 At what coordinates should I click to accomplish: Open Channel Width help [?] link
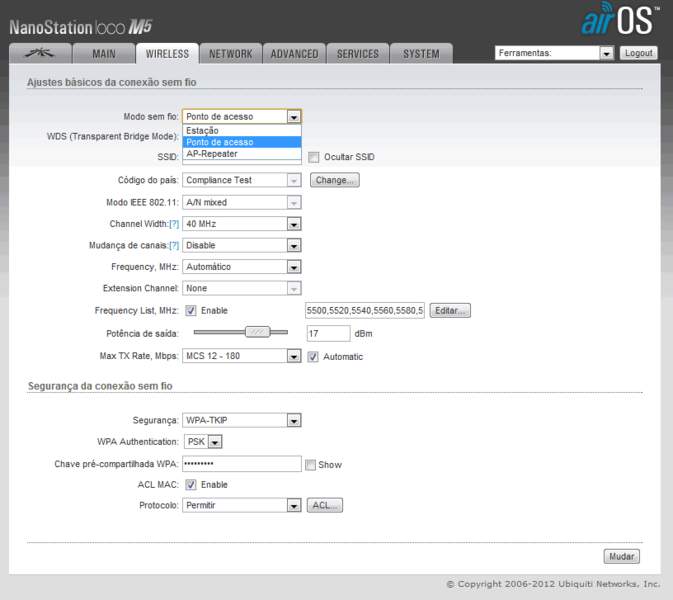click(x=174, y=224)
